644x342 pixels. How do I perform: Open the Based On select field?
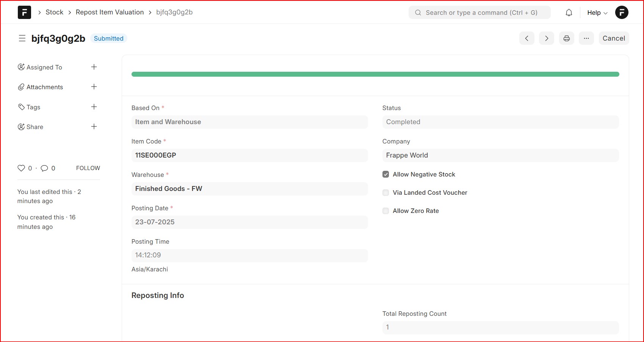point(249,122)
